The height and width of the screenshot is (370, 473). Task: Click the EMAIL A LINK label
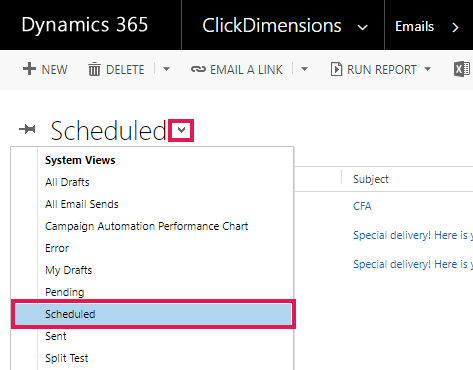[x=246, y=70]
